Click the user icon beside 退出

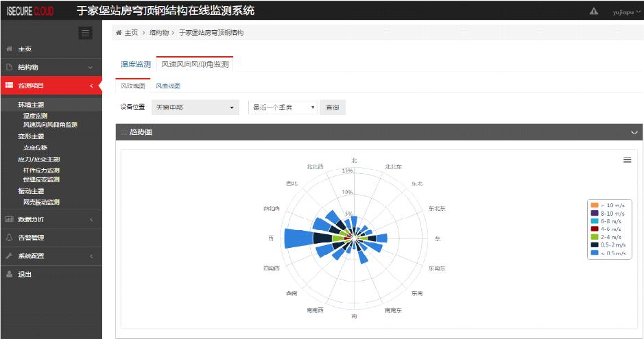point(9,274)
